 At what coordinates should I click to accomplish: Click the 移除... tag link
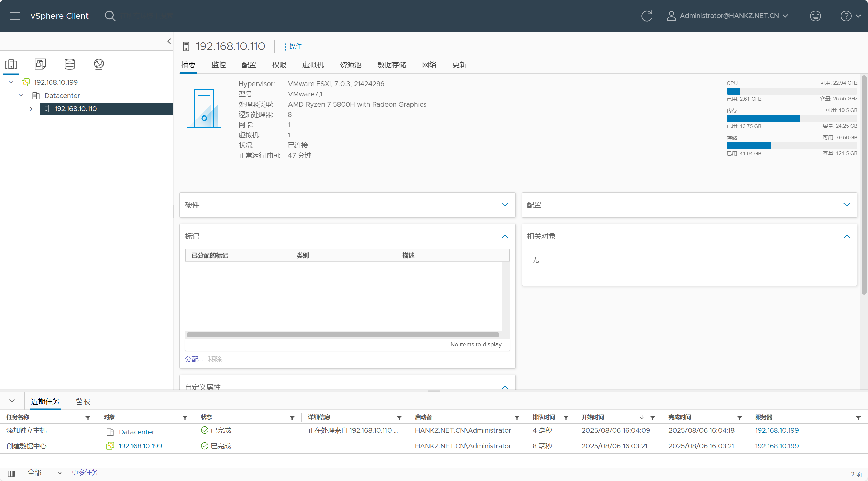click(217, 359)
